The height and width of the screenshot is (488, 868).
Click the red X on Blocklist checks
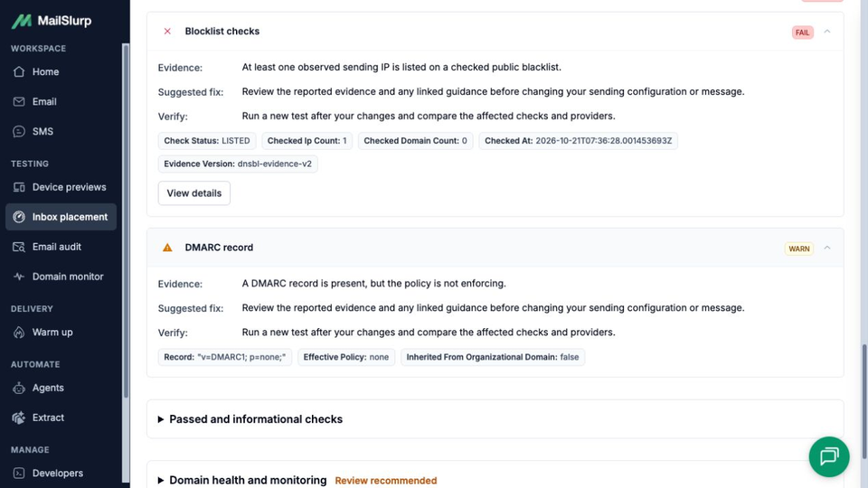coord(167,32)
